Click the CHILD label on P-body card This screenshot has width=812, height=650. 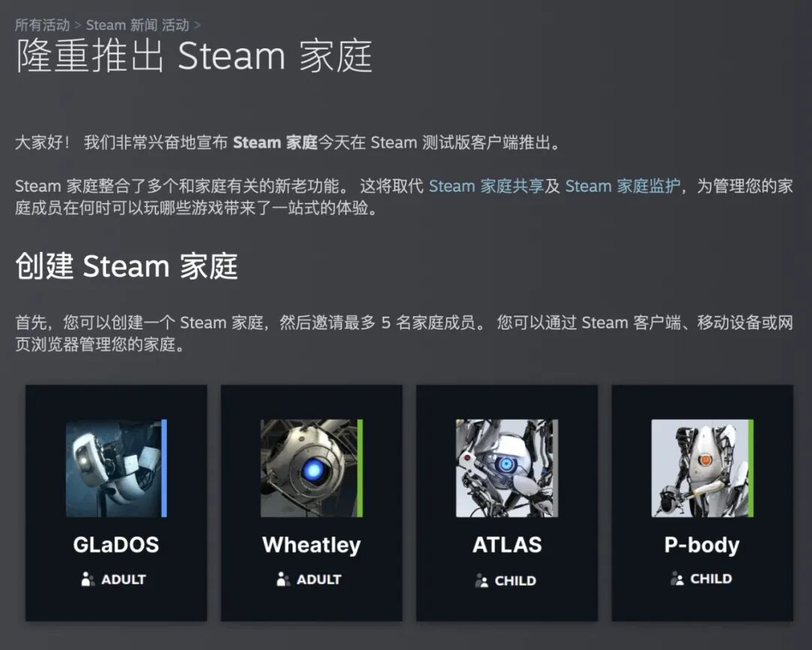[711, 579]
